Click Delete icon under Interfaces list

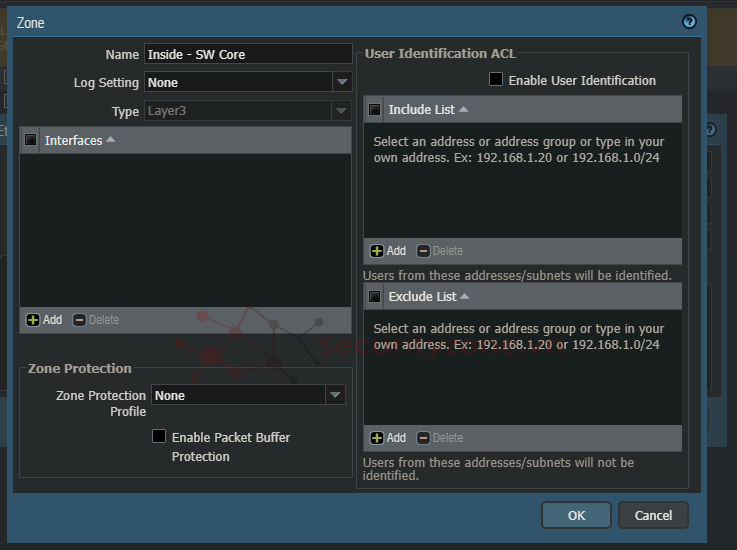(x=80, y=320)
